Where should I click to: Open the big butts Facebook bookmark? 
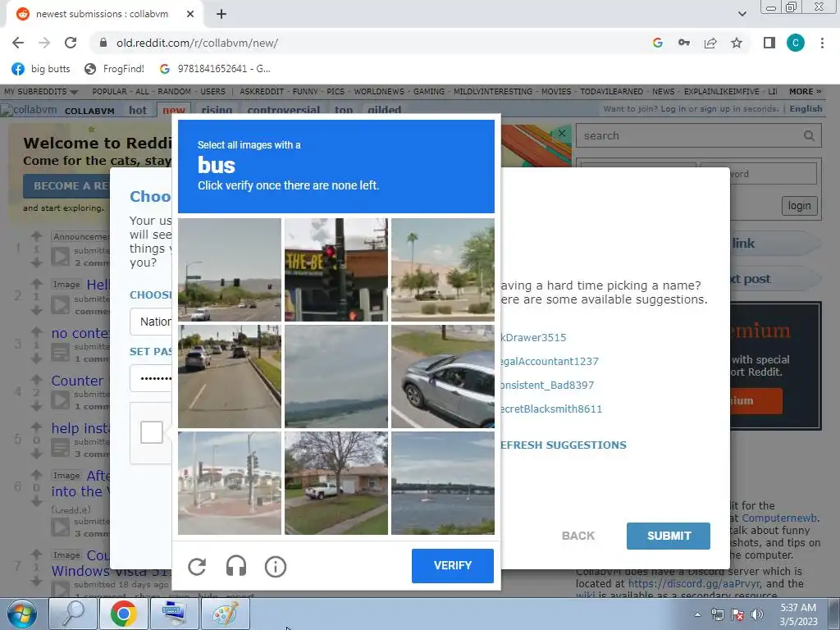41,69
